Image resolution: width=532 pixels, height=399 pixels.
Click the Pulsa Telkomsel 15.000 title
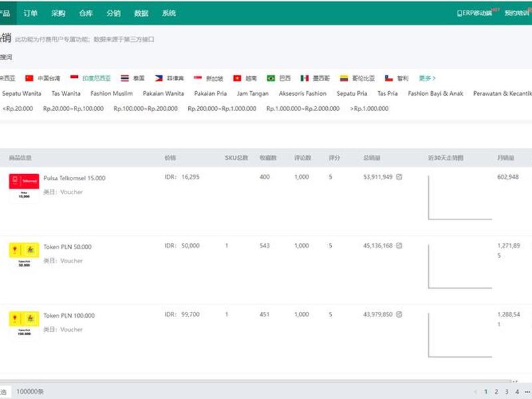[74, 178]
